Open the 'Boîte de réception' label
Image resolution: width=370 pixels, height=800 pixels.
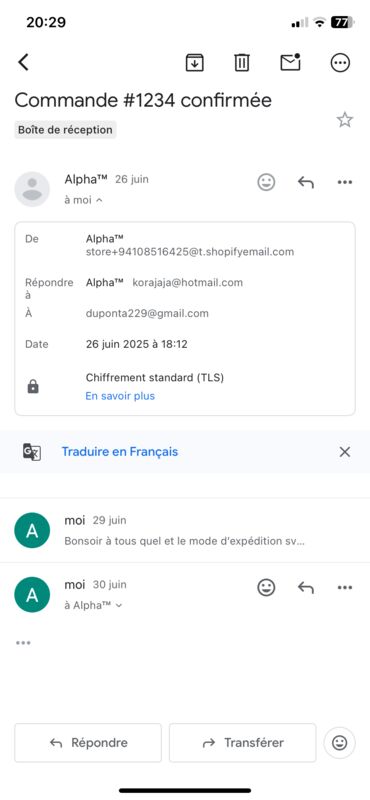(x=65, y=130)
